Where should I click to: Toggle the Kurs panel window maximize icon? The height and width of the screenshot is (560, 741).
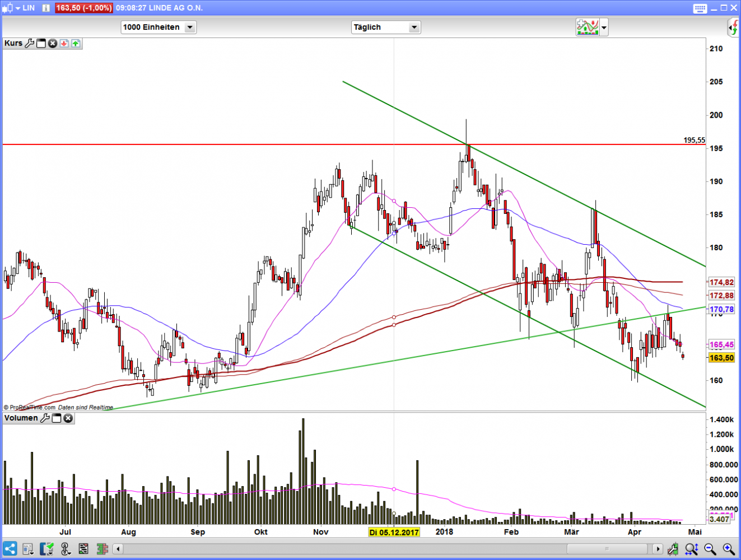point(41,43)
